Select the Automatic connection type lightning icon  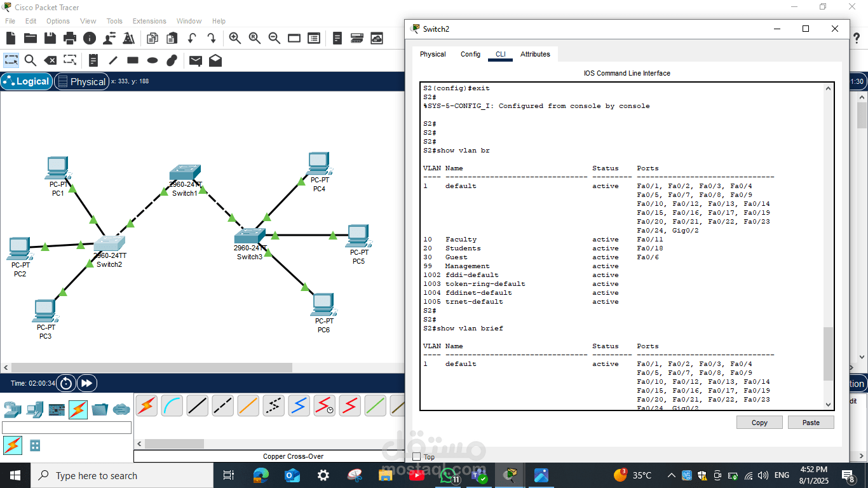(x=146, y=405)
